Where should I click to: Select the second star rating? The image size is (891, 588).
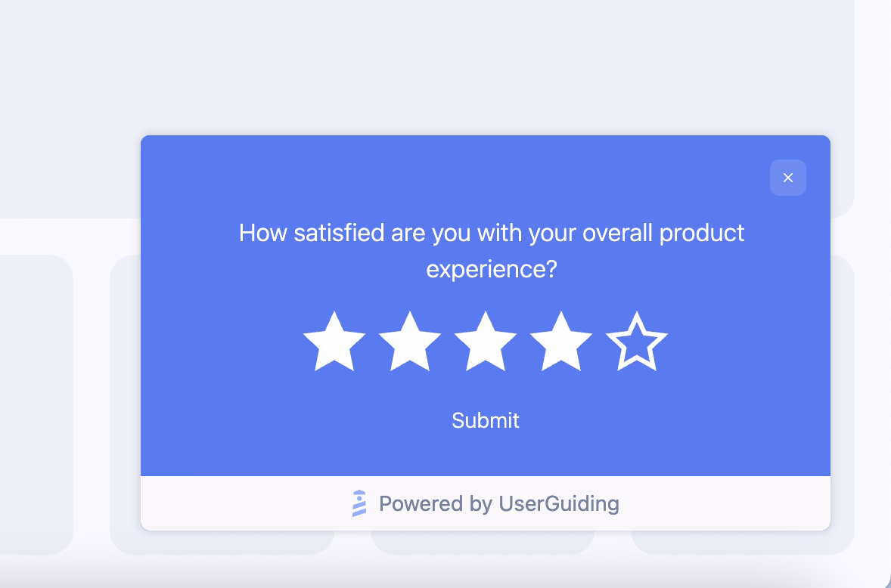(410, 342)
